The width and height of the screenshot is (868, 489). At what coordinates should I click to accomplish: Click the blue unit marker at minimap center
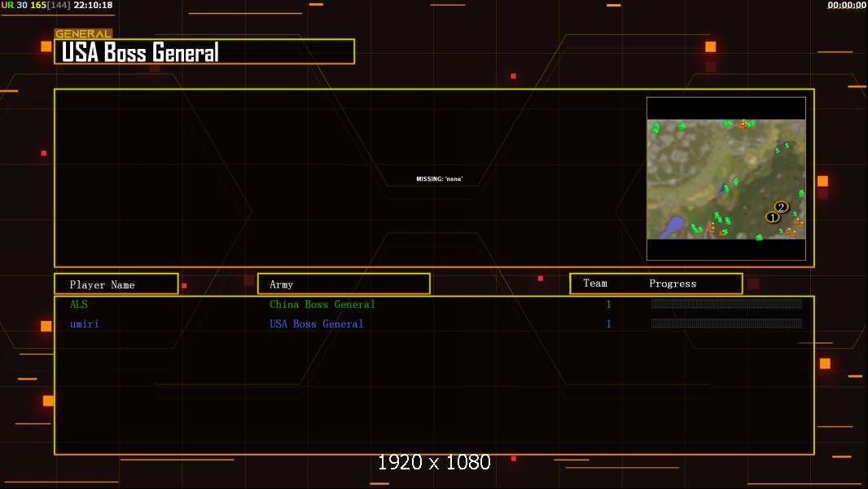coord(722,189)
